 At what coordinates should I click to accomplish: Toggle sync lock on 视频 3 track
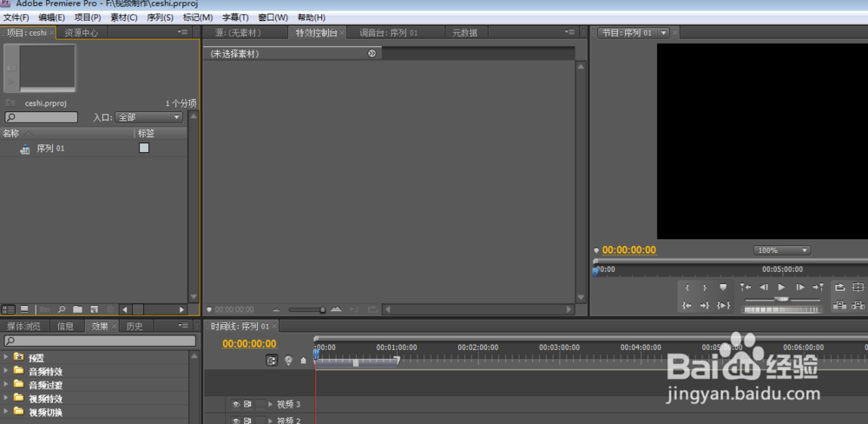(247, 404)
